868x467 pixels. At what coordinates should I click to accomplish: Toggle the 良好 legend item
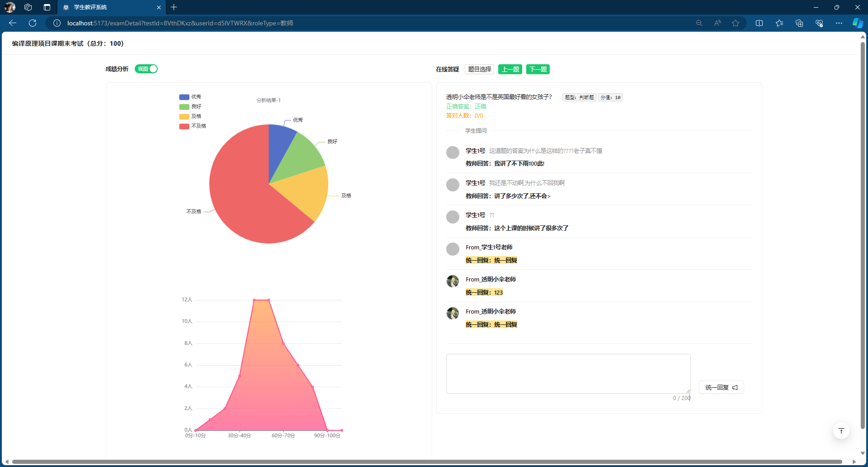[190, 107]
